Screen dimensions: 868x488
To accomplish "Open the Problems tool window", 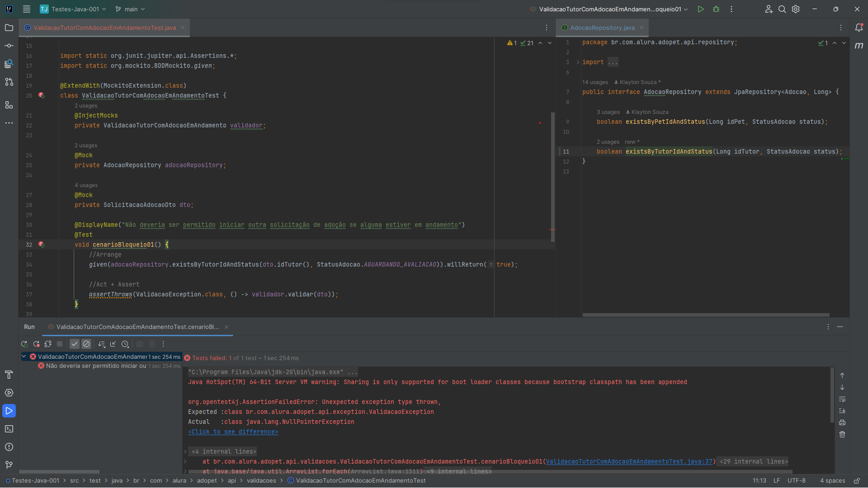I will (9, 447).
